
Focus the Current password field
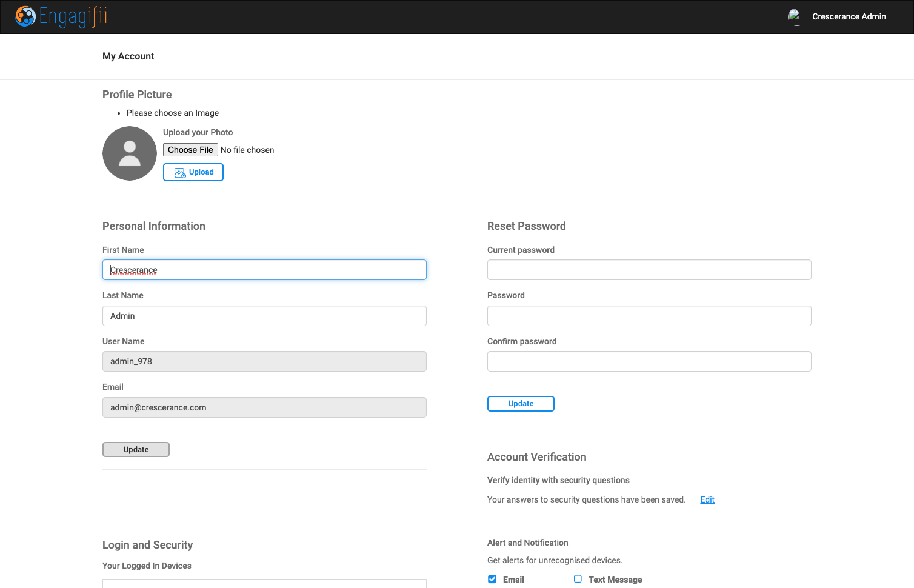pyautogui.click(x=649, y=270)
